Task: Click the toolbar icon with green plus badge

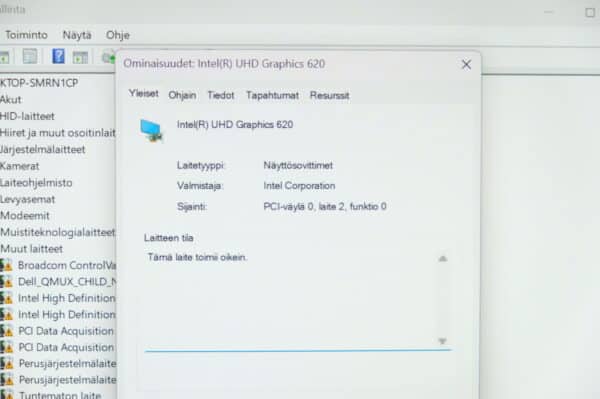Action: 109,57
